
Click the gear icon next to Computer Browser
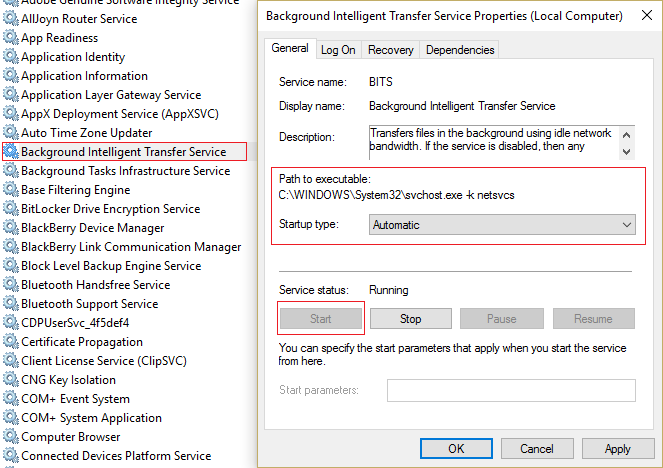coord(11,437)
